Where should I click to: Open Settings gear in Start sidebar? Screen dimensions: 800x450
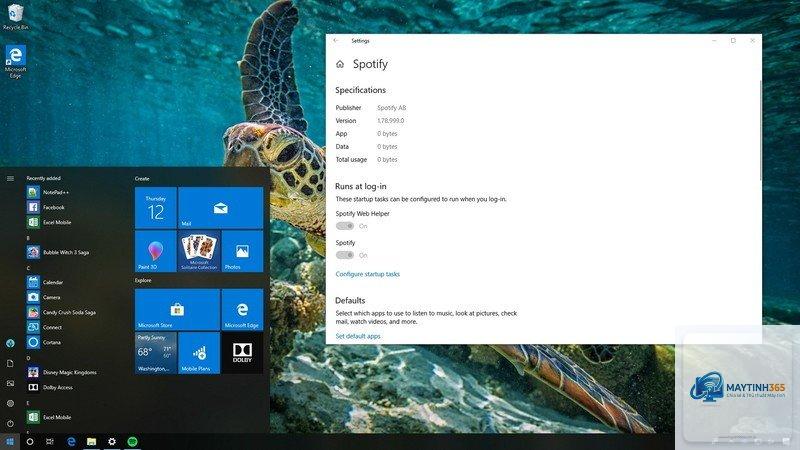(x=10, y=403)
